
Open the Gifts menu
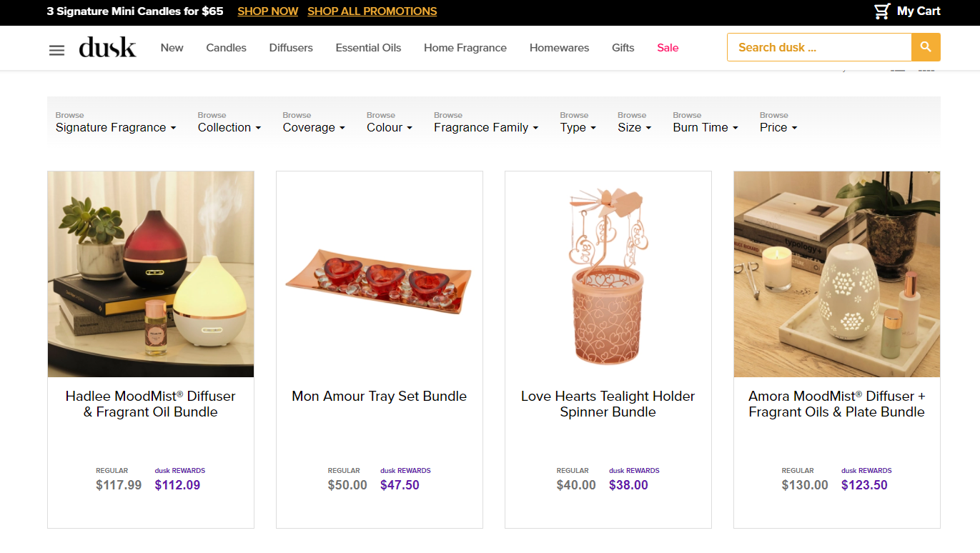[x=623, y=48]
